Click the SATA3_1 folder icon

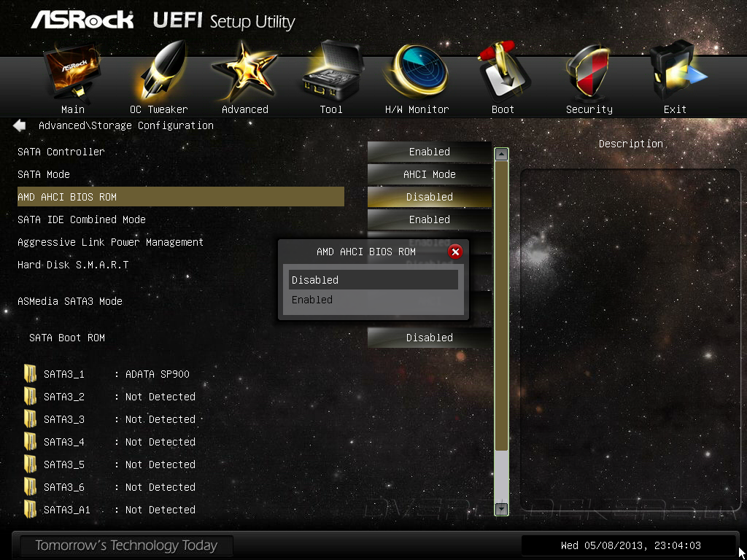pos(30,374)
